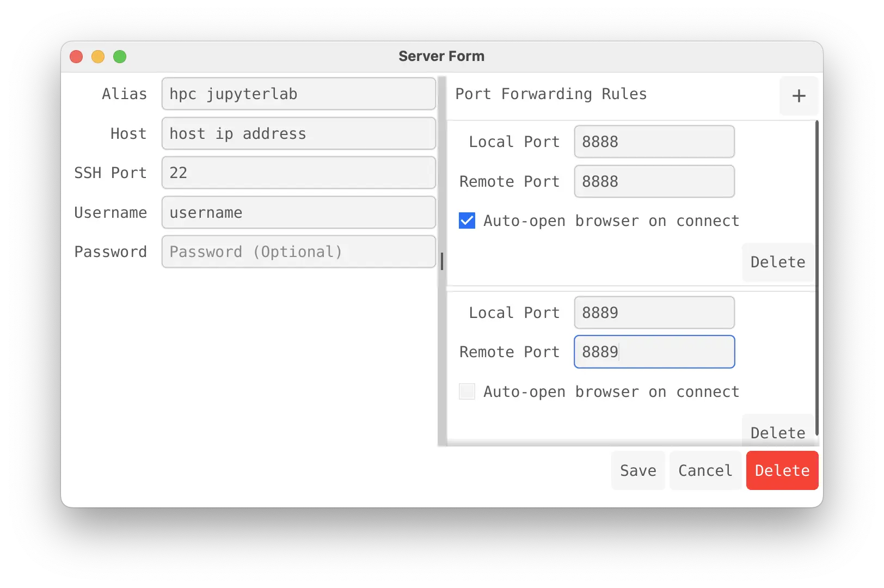Image resolution: width=884 pixels, height=588 pixels.
Task: Click into the Host input field
Action: point(298,133)
